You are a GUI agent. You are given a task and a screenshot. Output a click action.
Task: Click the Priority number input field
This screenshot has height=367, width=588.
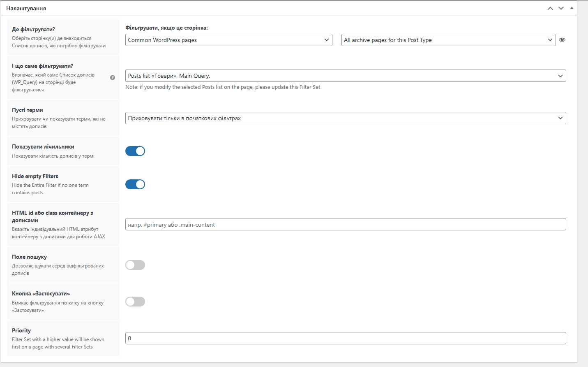345,338
